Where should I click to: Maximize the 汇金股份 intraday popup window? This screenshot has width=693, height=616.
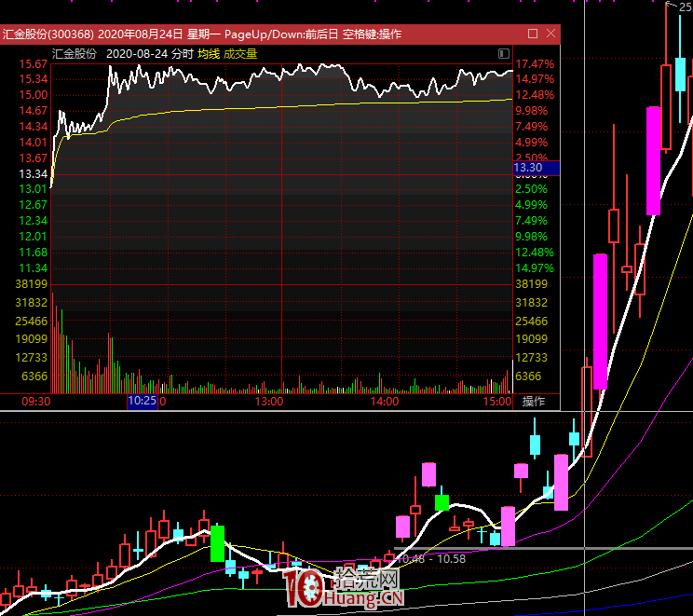pos(532,34)
